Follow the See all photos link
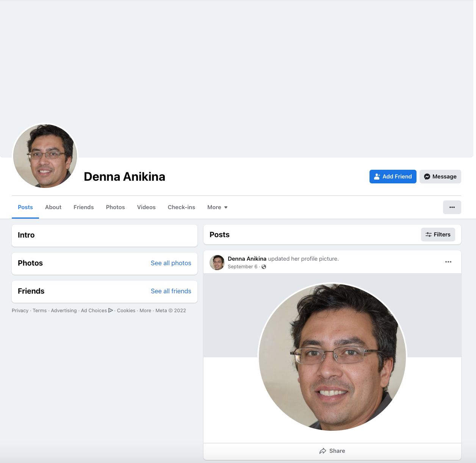The height and width of the screenshot is (463, 476). pos(171,263)
